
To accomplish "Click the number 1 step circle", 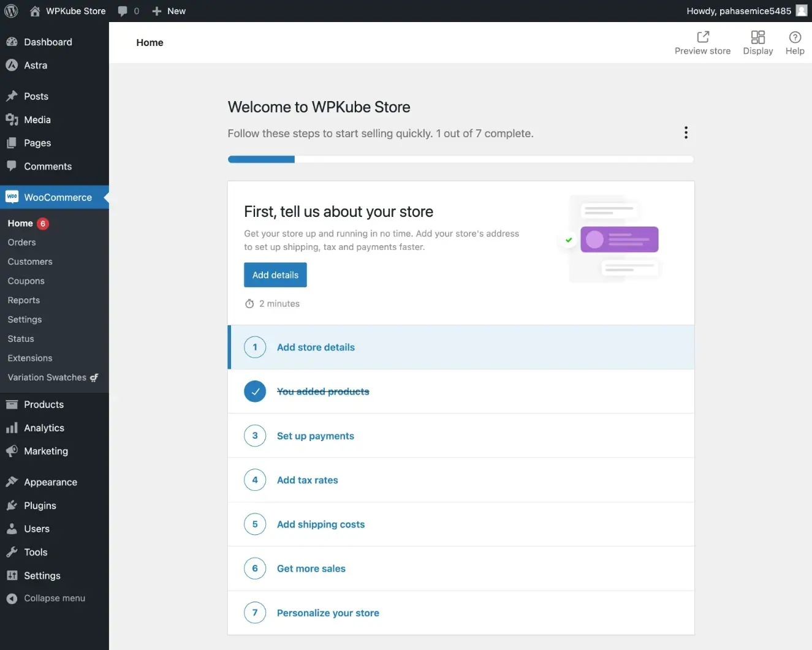I will coord(255,347).
